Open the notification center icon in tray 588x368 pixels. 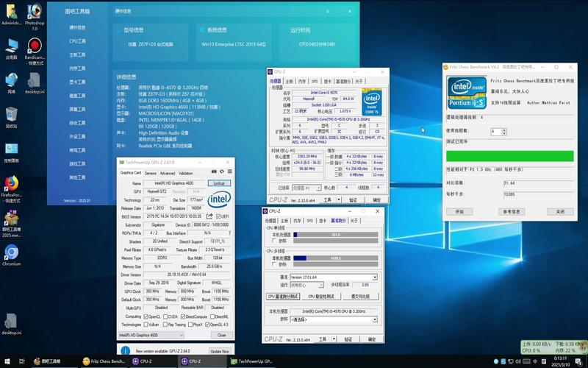580,361
